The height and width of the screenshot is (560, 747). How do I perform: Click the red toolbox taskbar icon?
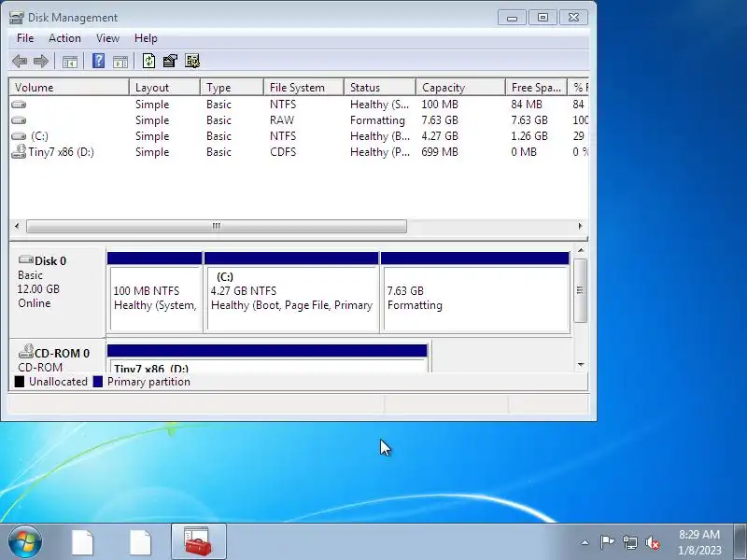(198, 541)
